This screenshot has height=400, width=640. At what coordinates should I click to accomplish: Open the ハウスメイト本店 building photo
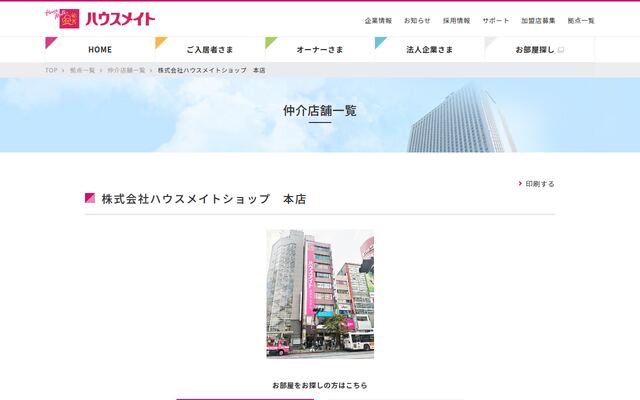[x=320, y=294]
